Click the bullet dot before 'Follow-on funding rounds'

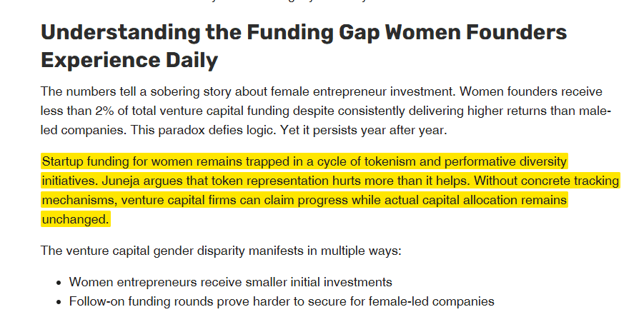pyautogui.click(x=59, y=302)
